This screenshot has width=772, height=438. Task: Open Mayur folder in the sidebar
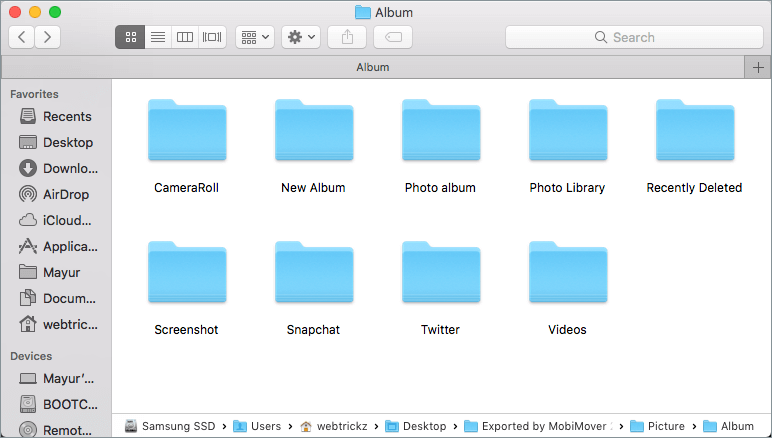click(50, 272)
